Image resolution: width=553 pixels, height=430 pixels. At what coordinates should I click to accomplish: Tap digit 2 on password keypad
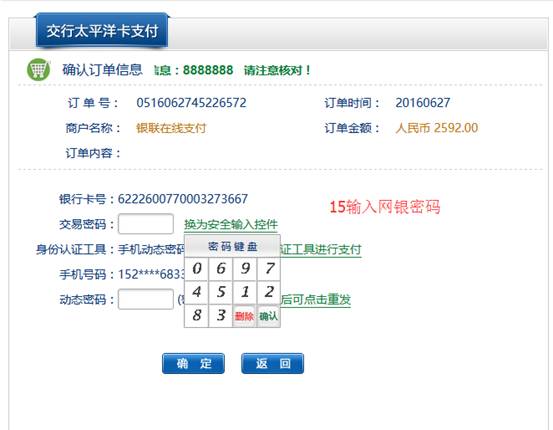coord(269,292)
